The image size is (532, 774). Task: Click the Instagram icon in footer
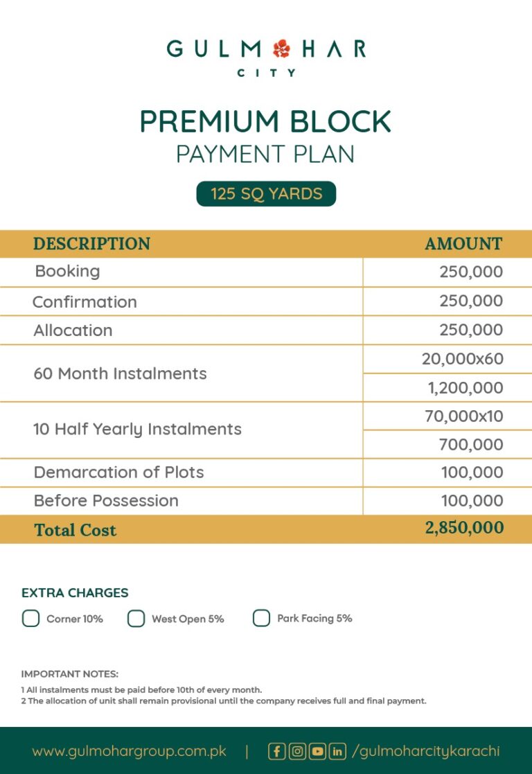pos(297,751)
